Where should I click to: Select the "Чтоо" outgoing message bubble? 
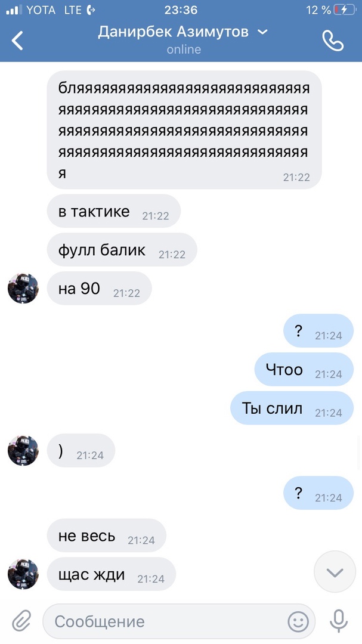tap(304, 370)
